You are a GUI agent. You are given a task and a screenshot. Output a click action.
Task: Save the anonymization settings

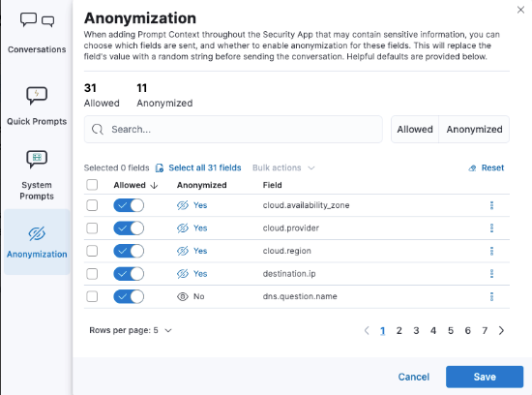485,377
